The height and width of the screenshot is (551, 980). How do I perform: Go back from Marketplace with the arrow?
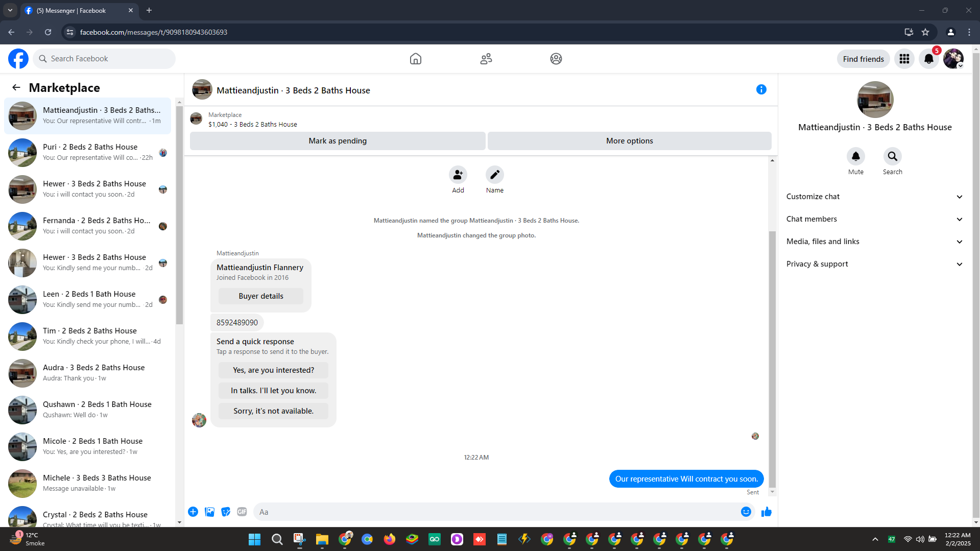16,87
